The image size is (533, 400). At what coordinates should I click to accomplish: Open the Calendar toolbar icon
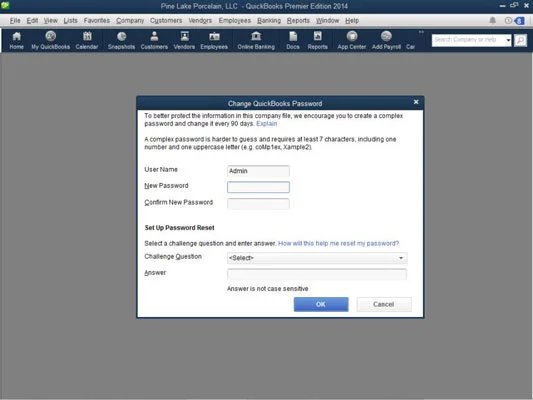pos(87,40)
